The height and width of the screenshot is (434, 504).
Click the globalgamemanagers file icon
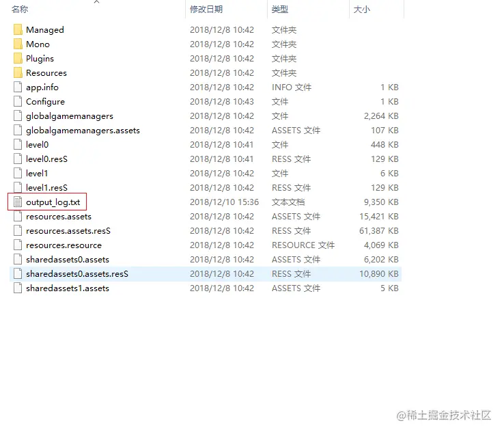tap(18, 116)
